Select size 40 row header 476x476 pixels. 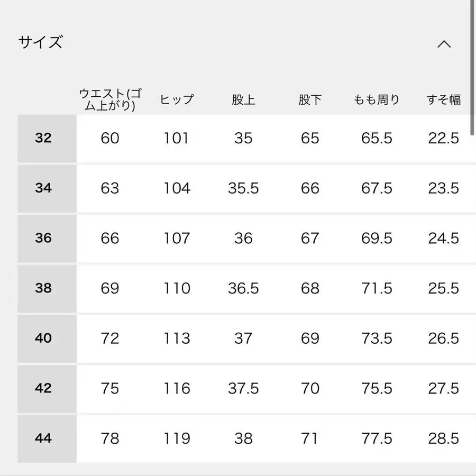pyautogui.click(x=44, y=338)
